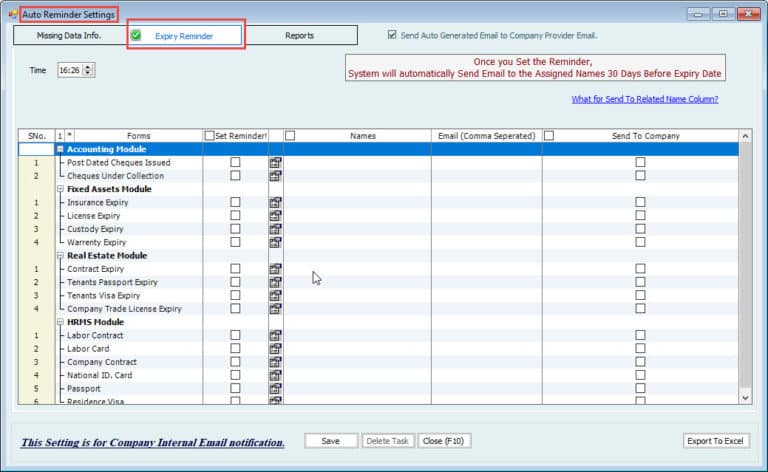Viewport: 768px width, 472px height.
Task: Increase the Time using spinner up arrow
Action: click(x=90, y=67)
